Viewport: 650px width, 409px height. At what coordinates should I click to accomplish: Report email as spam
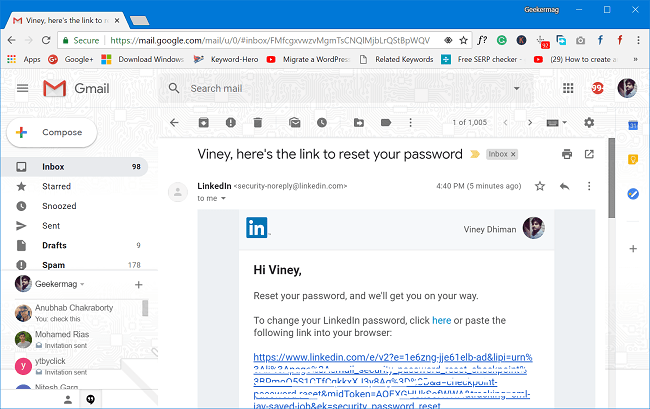[230, 123]
